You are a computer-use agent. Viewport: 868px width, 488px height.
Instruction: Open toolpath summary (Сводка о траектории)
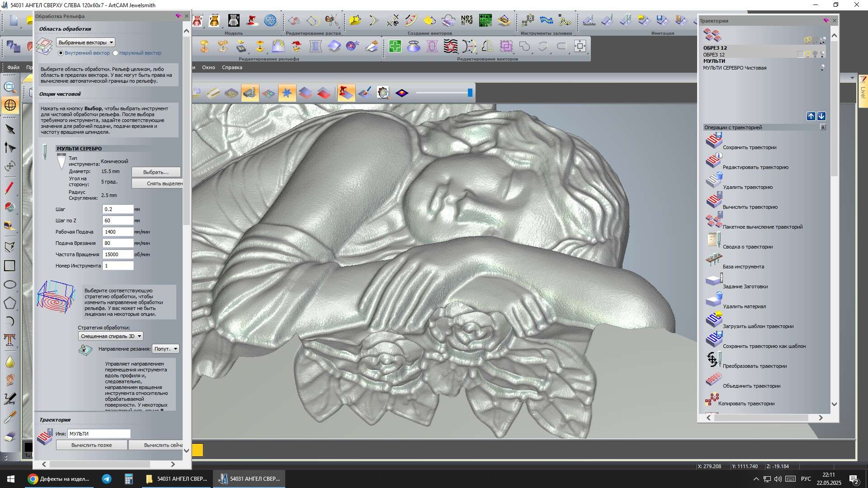click(714, 240)
